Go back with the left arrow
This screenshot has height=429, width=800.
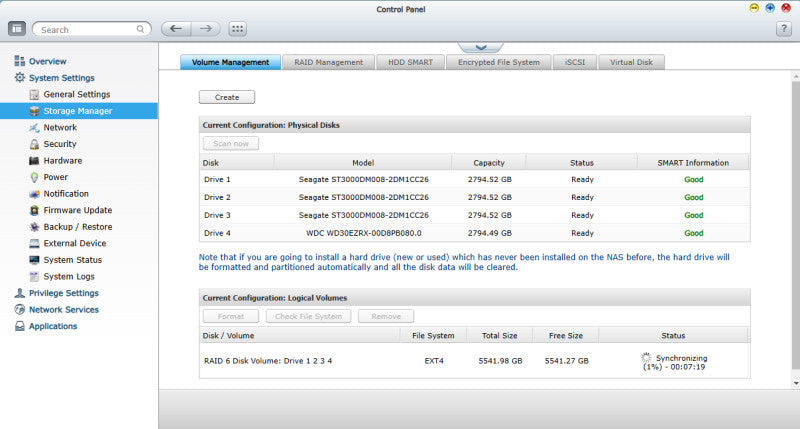click(x=176, y=29)
